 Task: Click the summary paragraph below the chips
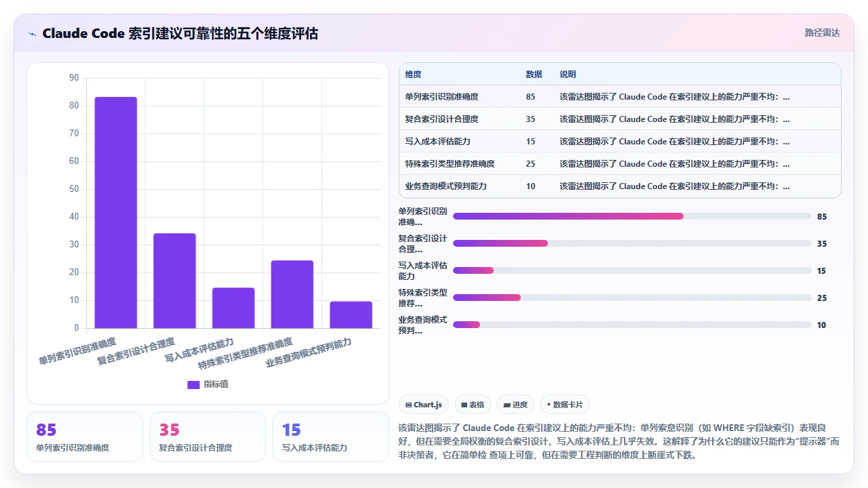[x=619, y=441]
